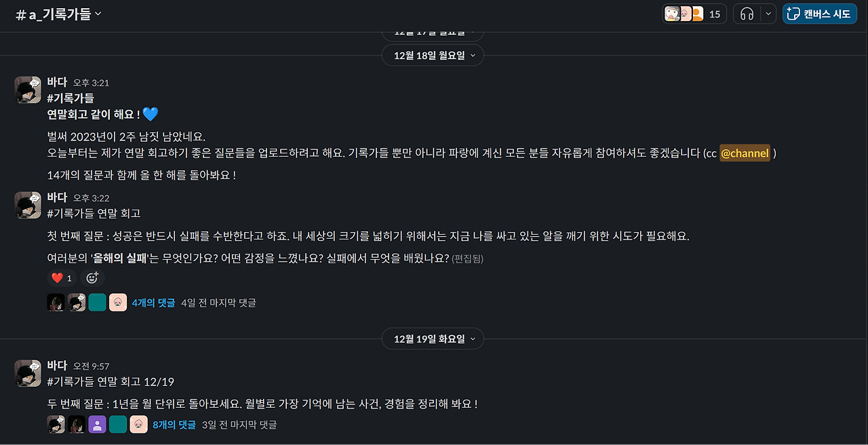This screenshot has width=868, height=445.
Task: Click the 캔버스 시도 button
Action: [819, 13]
